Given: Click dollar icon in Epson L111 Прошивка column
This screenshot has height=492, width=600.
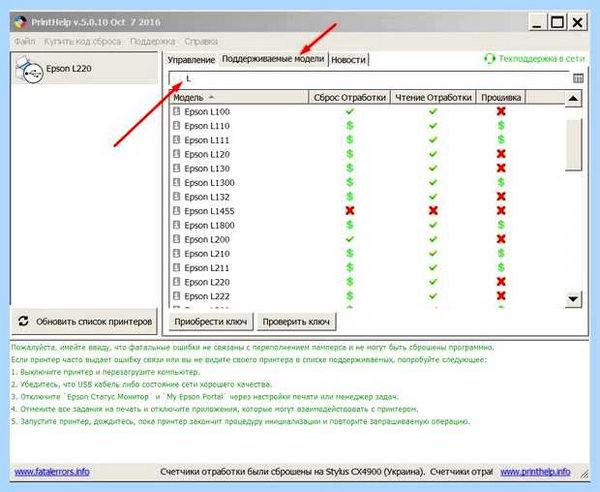Looking at the screenshot, I should [501, 140].
